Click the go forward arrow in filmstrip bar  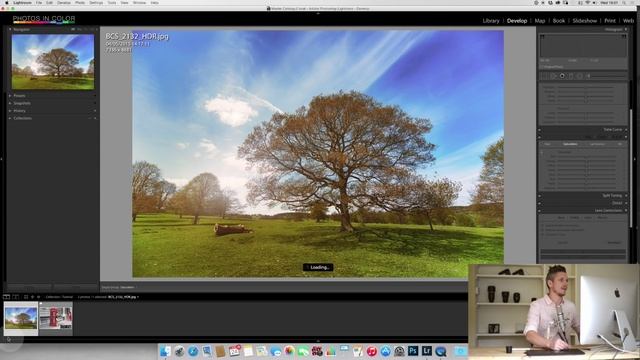point(39,297)
